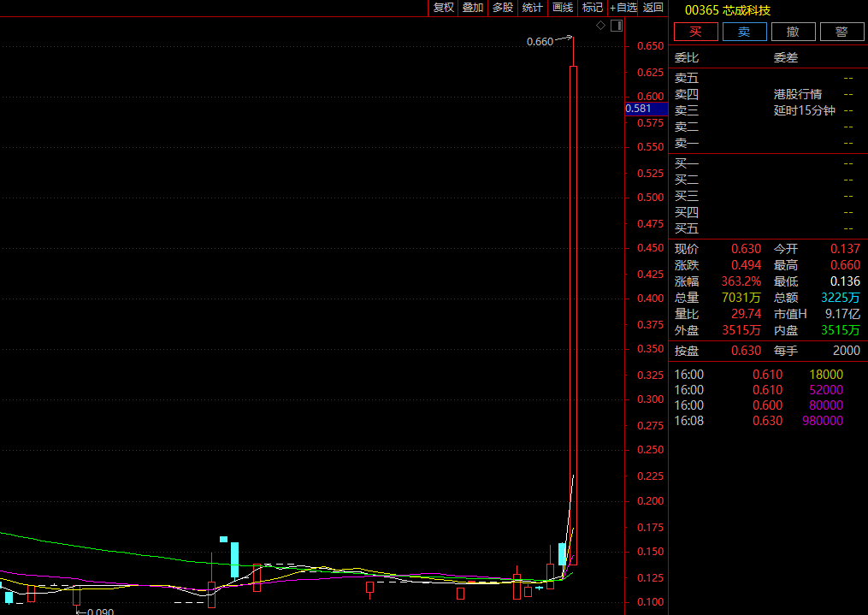Select the 买四 order book row
This screenshot has height=615, width=868.
(x=768, y=213)
